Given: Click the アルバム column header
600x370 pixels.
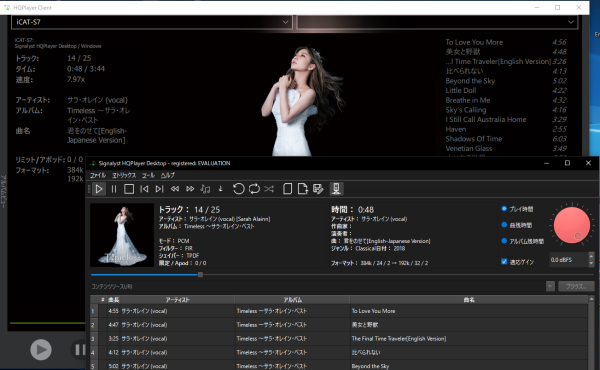Looking at the screenshot, I should tap(292, 300).
